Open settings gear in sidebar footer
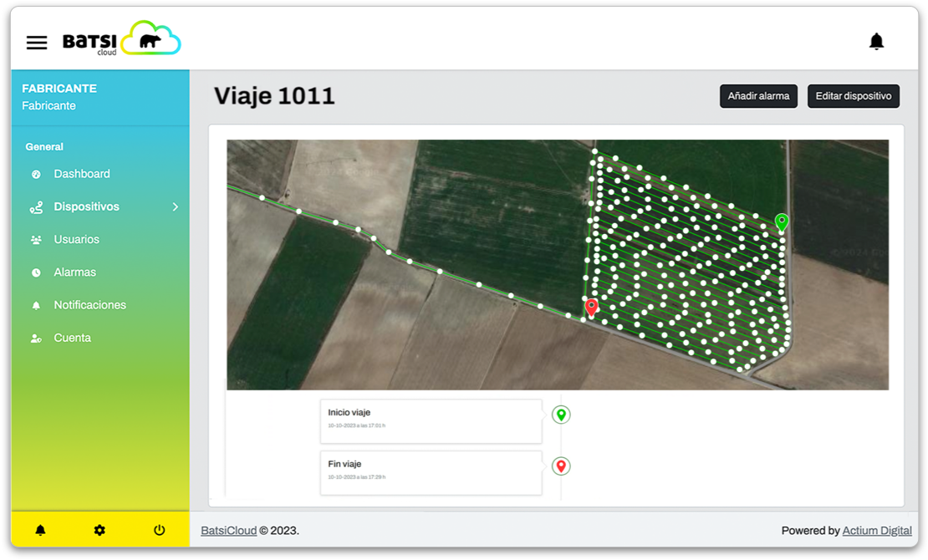The height and width of the screenshot is (560, 928). pos(99,530)
